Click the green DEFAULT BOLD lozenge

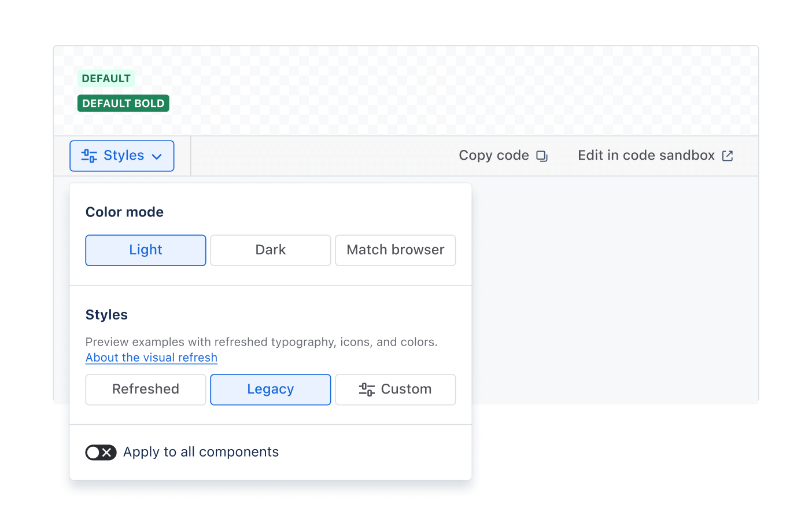(x=123, y=103)
